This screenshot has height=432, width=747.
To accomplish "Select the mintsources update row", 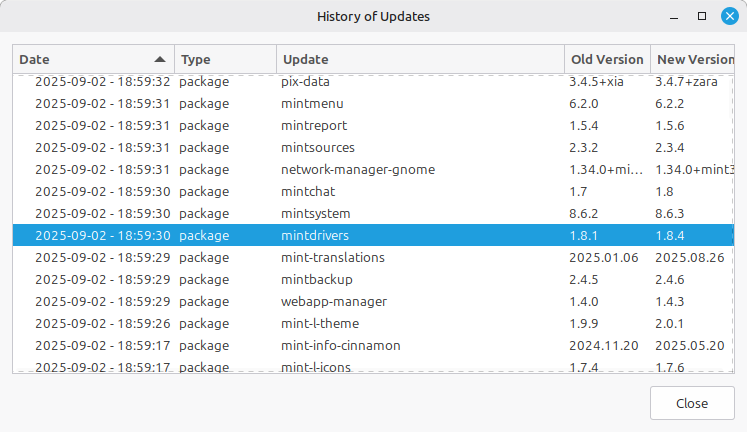I will [373, 147].
